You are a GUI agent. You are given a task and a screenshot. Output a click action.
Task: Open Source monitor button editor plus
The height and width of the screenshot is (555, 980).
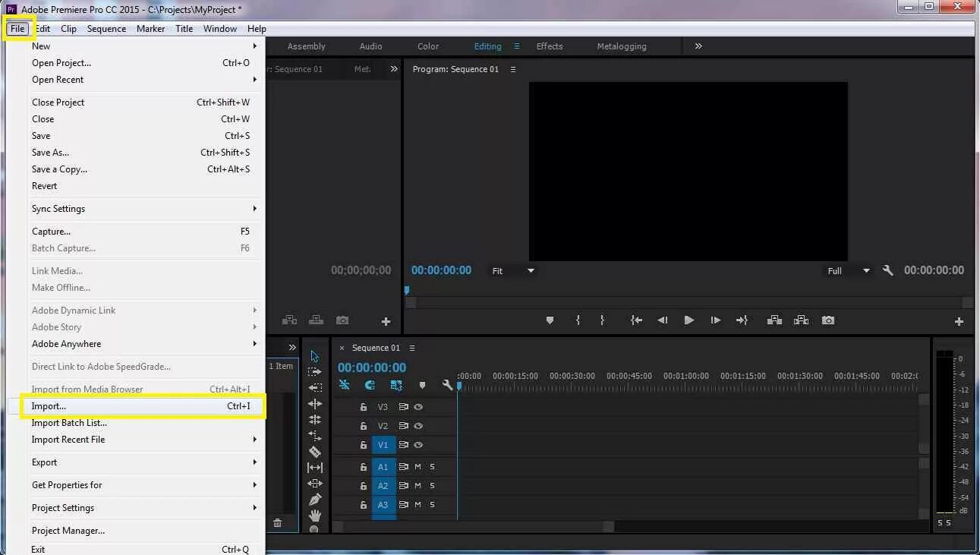coord(386,321)
